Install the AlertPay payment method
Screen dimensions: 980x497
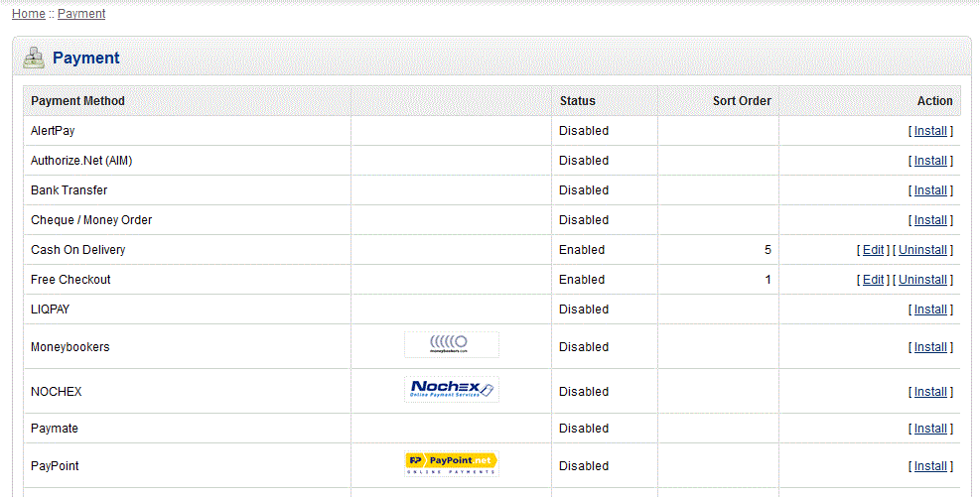[930, 131]
